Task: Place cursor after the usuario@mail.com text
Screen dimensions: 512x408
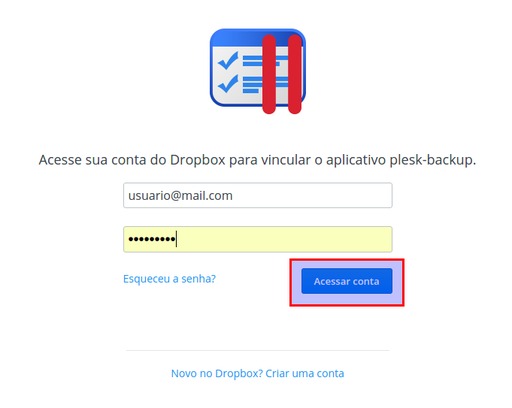Action: tap(233, 196)
